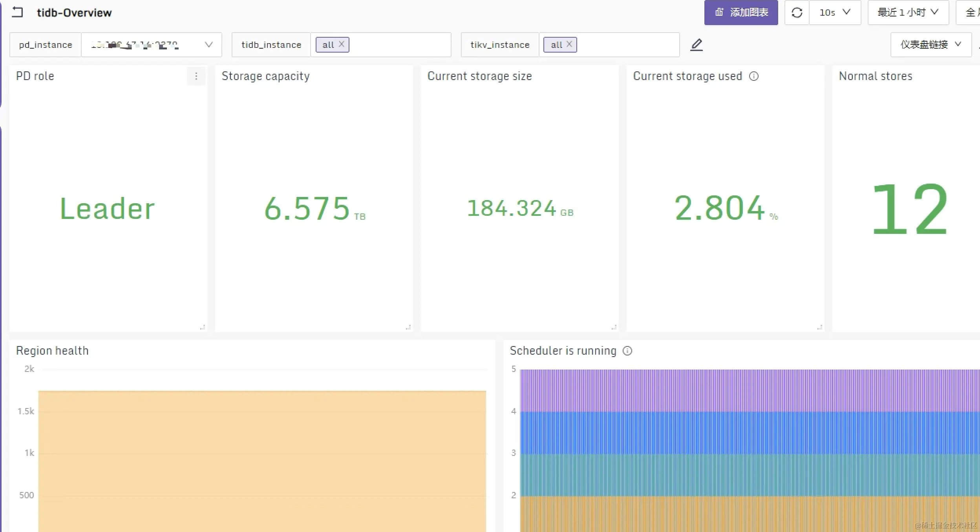Click the purple band in Scheduler chart
Screen dimensions: 980x532
coord(746,390)
